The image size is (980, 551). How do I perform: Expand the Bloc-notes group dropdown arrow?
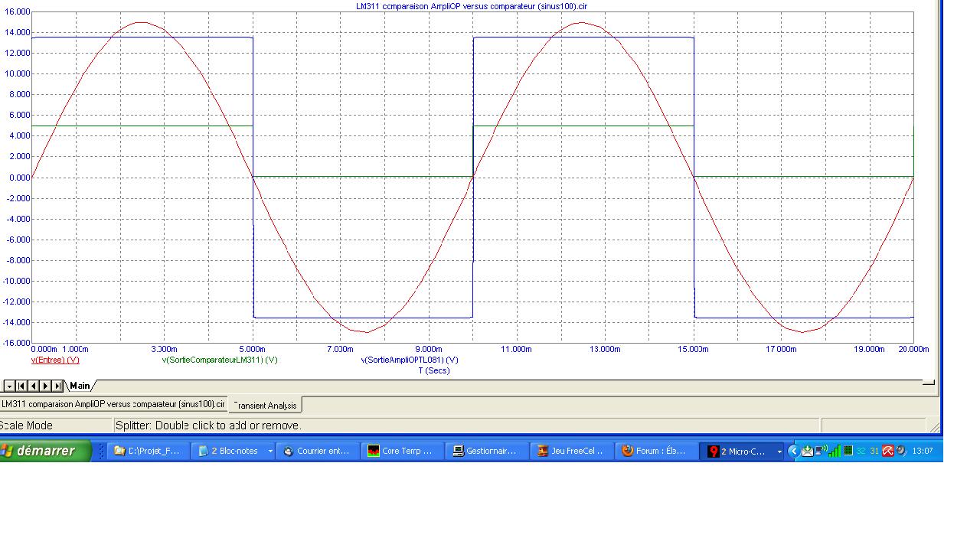click(270, 452)
